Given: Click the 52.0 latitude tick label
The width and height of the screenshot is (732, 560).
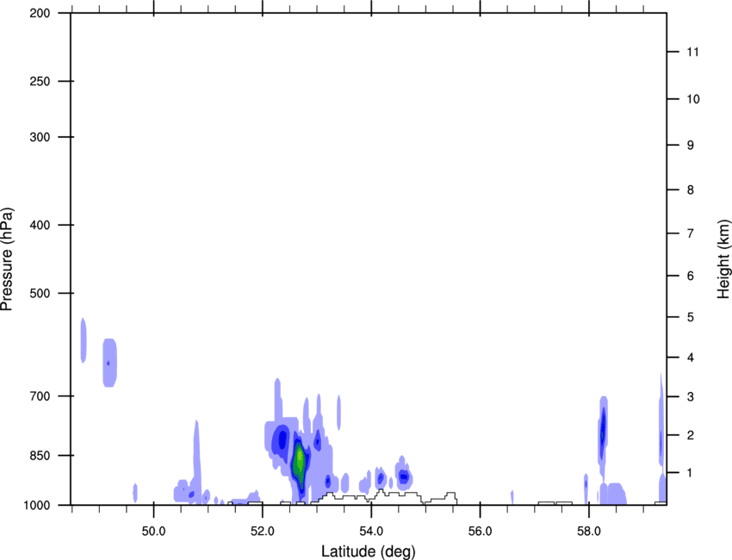Looking at the screenshot, I should click(x=263, y=532).
